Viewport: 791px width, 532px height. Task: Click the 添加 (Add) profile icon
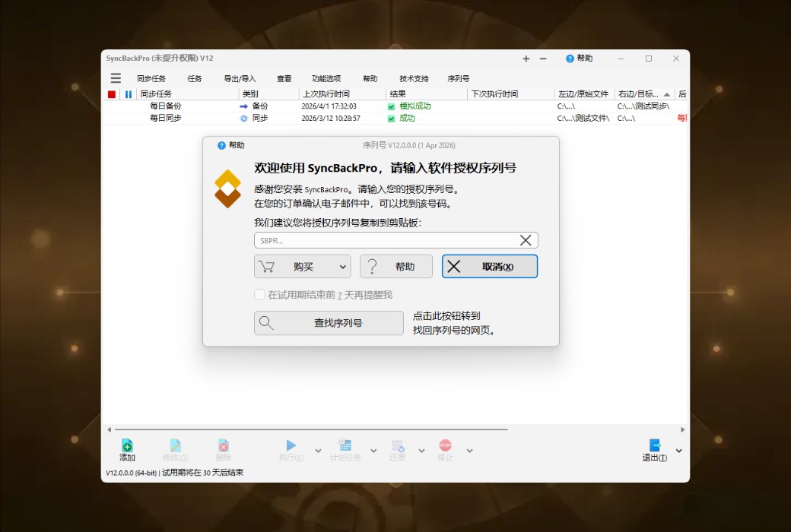[127, 448]
